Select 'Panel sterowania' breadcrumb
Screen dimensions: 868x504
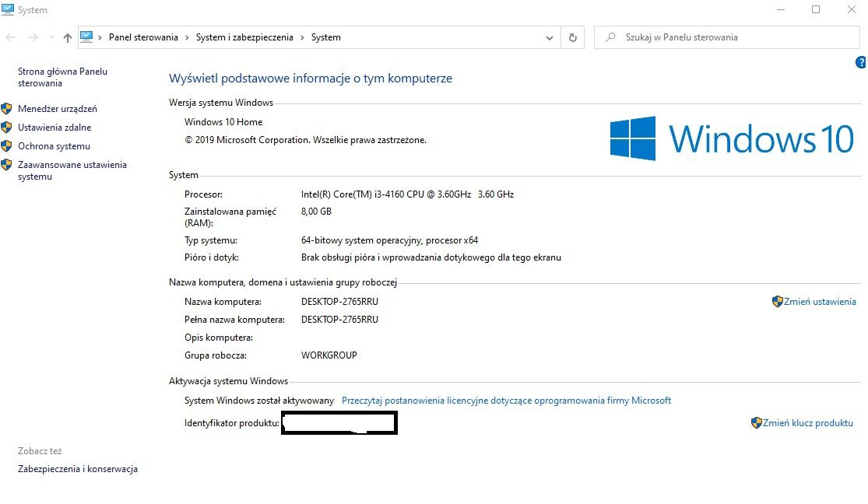pos(143,37)
